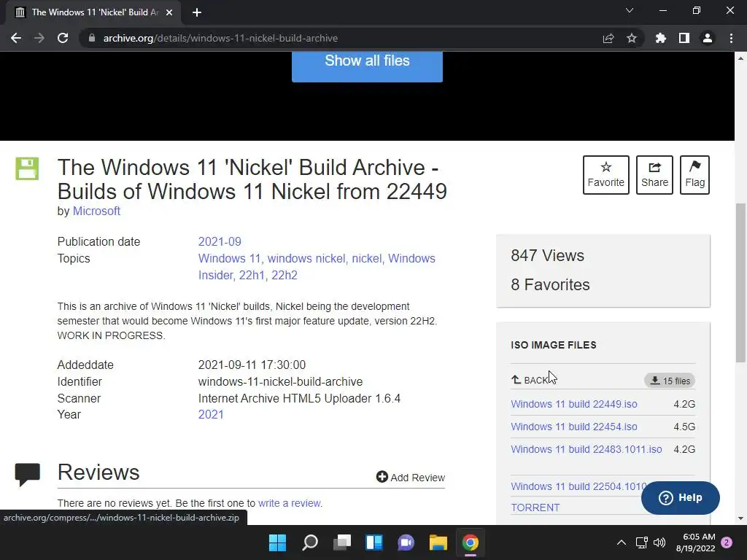The width and height of the screenshot is (747, 560).
Task: Open the Chat app from the taskbar
Action: tap(406, 542)
